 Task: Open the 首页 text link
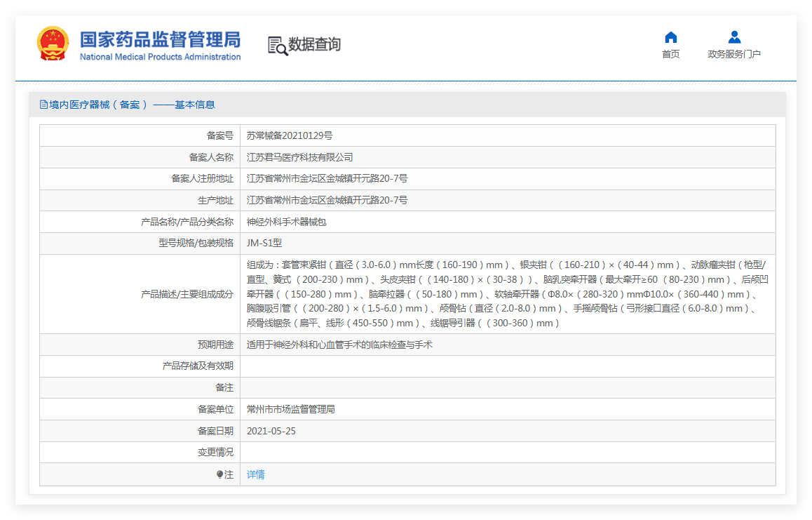670,54
